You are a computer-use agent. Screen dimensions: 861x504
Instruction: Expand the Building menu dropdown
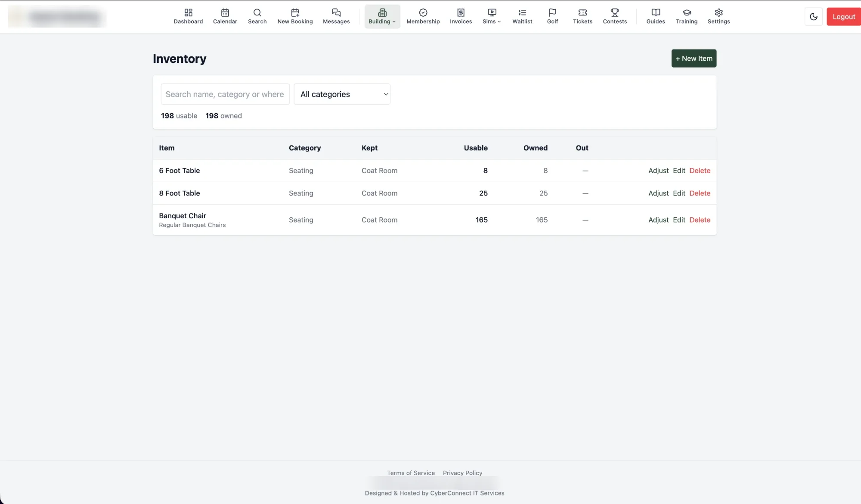(382, 16)
